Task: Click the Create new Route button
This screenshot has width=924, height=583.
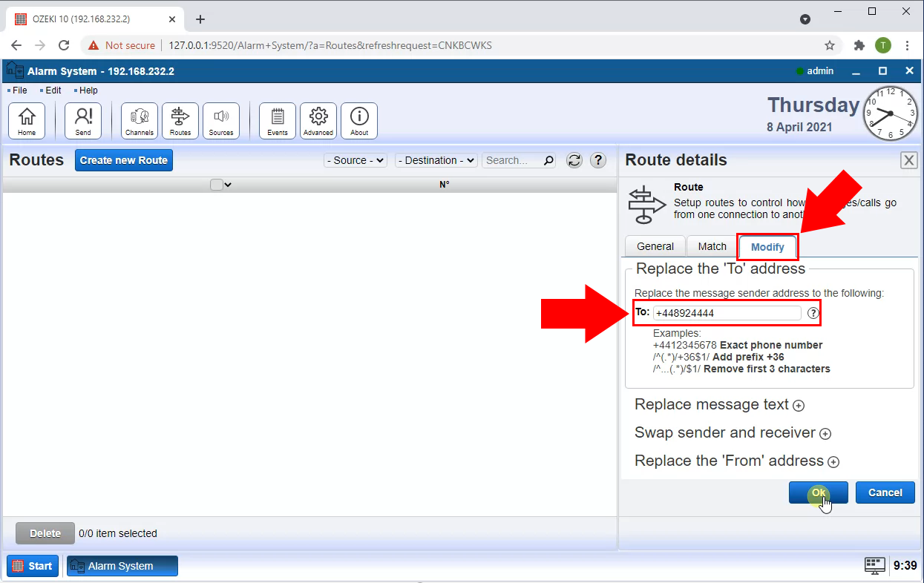Action: [124, 160]
